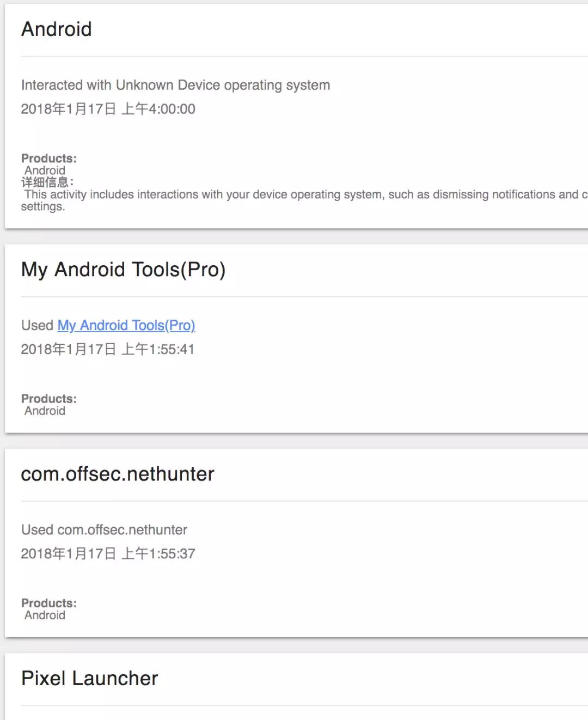Click Products label in My Android Tools(Pro) card
Viewport: 588px width, 720px height.
click(x=48, y=399)
